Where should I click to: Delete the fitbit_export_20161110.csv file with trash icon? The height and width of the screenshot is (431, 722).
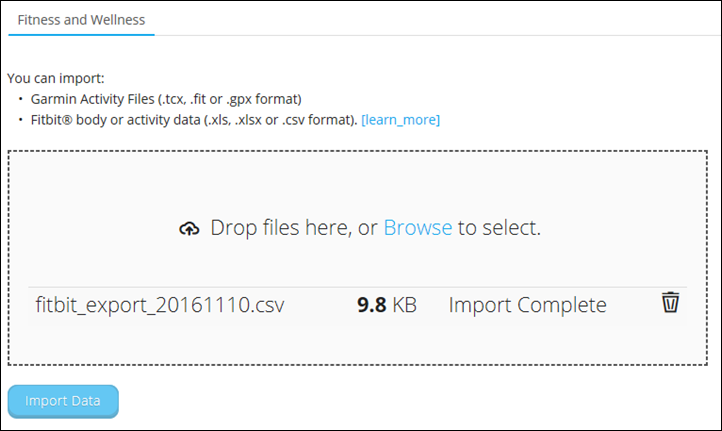(670, 303)
